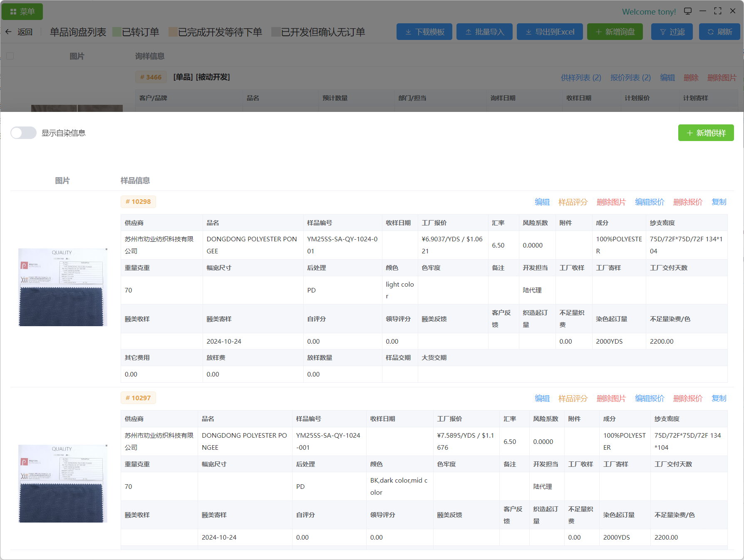Click 新增询盘 to add inquiry
744x560 pixels.
[x=615, y=32]
